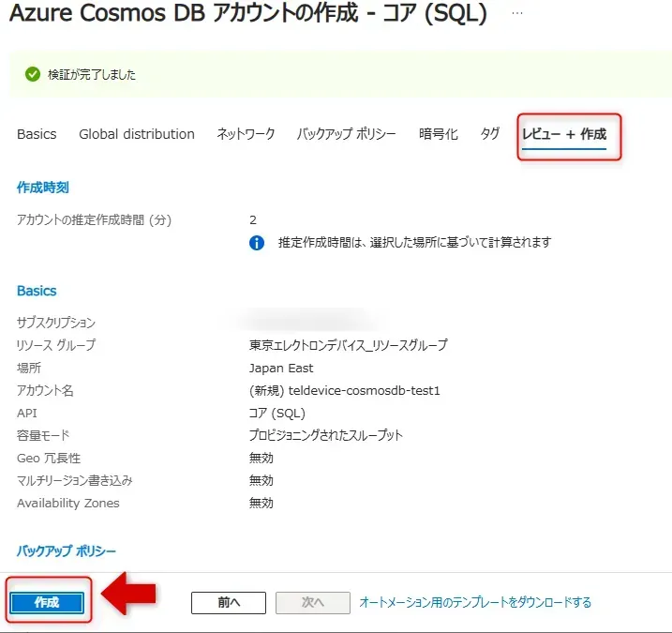Open the automation template download link
672x633 pixels.
[475, 603]
